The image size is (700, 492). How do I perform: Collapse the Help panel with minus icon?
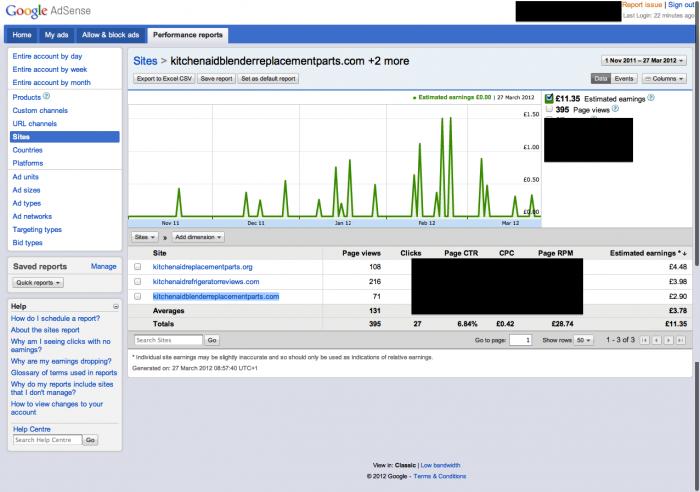point(116,306)
